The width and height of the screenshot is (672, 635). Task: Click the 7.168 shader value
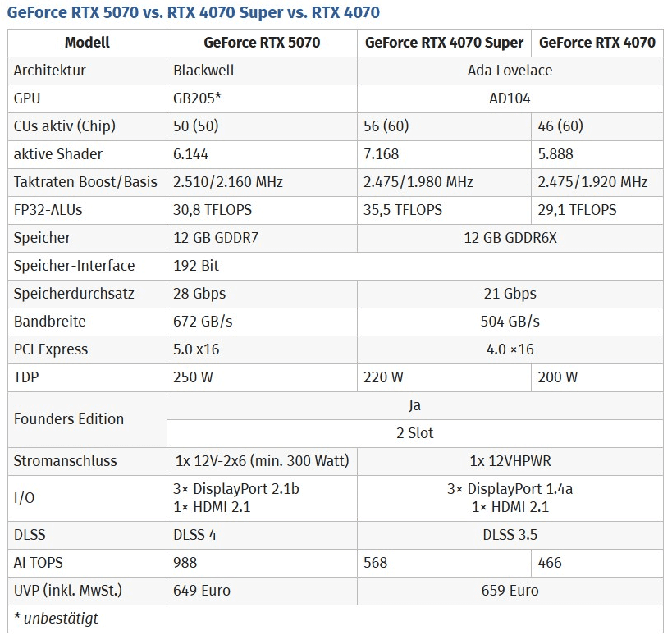pos(381,153)
